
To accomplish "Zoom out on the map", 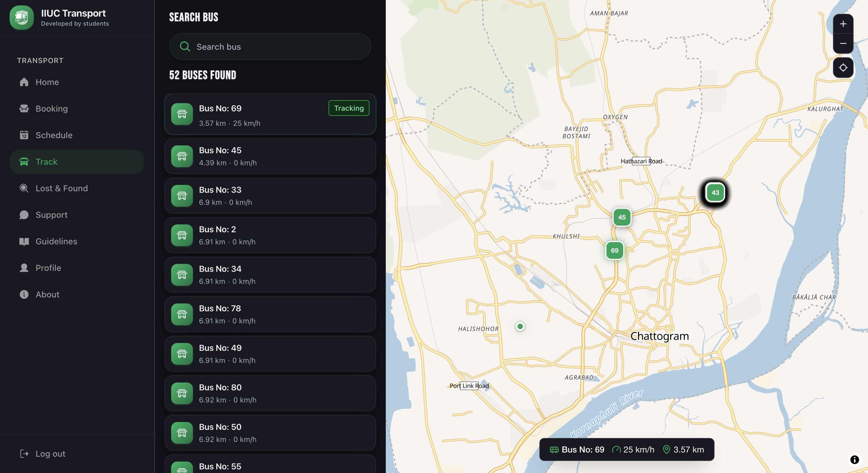I will 843,43.
